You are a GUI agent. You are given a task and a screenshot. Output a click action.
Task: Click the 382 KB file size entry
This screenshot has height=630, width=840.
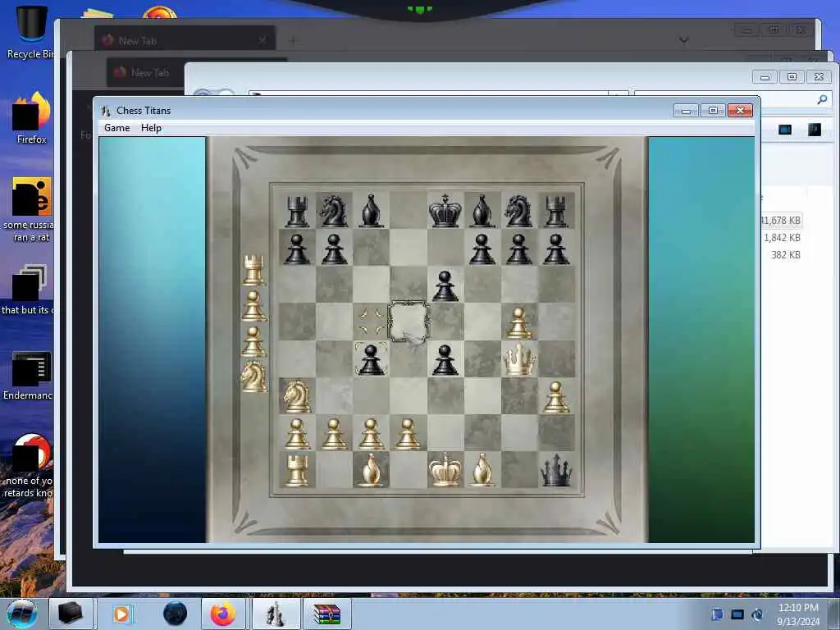785,255
